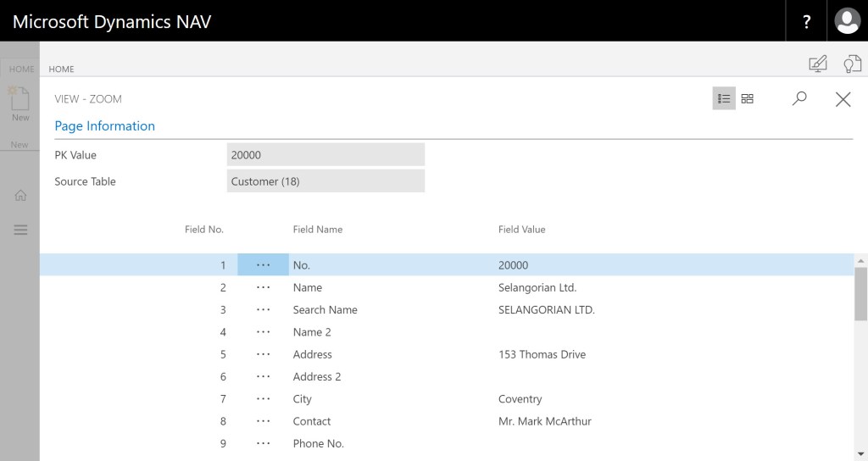Open row actions for field No.

[263, 265]
